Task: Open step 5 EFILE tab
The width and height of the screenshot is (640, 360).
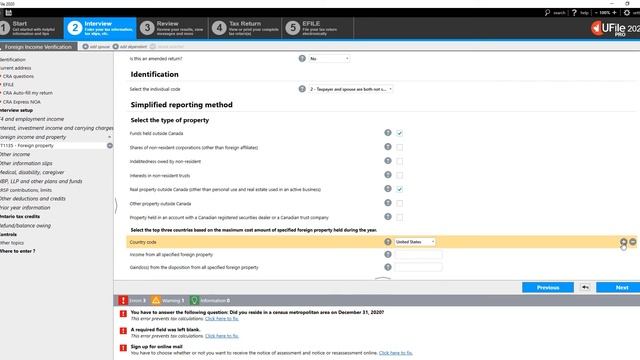Action: (318, 28)
